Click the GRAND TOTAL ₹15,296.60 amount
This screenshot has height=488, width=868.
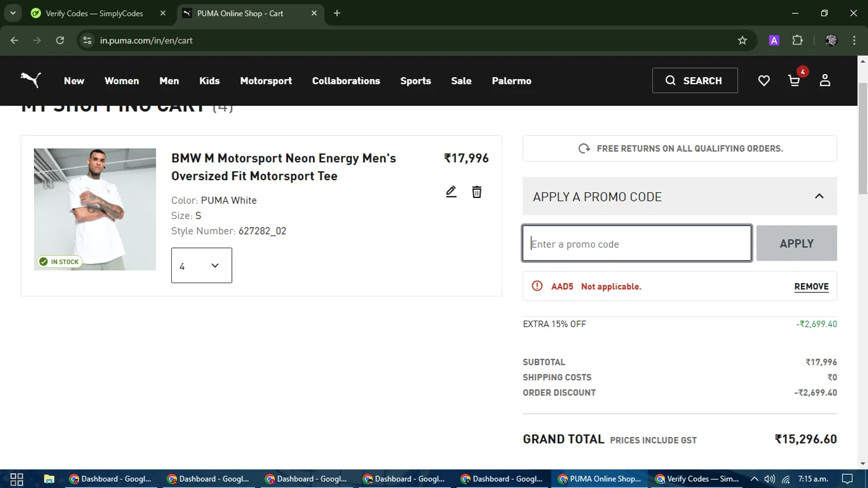click(x=806, y=439)
